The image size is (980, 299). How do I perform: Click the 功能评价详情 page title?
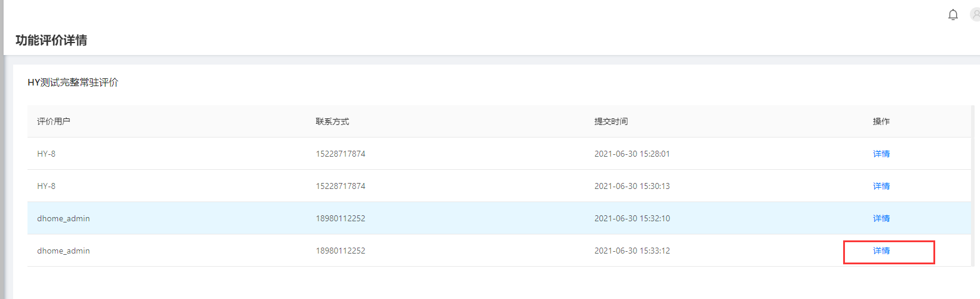click(51, 40)
